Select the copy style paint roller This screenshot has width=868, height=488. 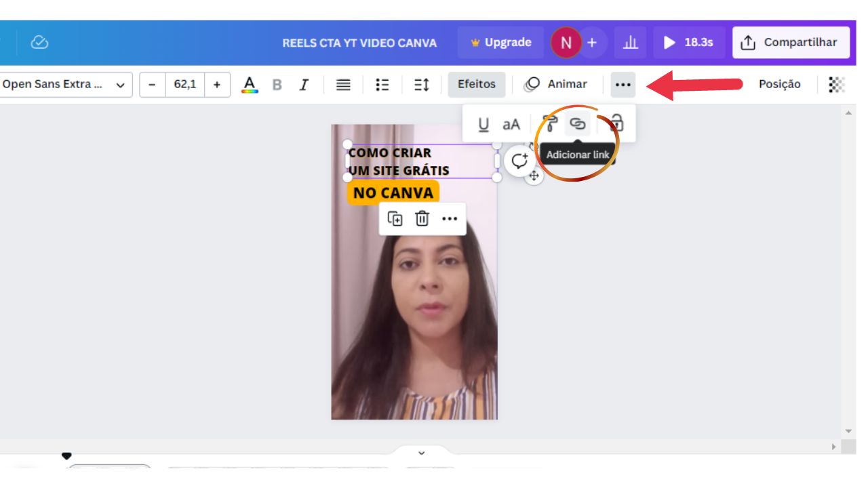pos(551,124)
